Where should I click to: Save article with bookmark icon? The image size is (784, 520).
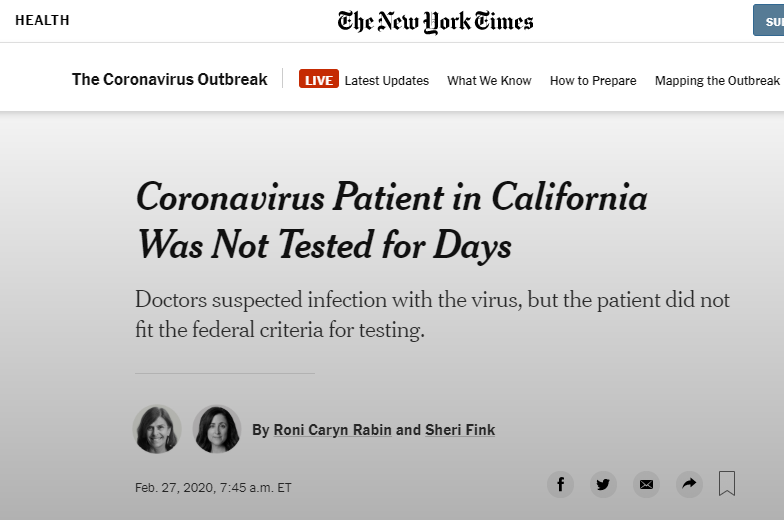pyautogui.click(x=727, y=484)
